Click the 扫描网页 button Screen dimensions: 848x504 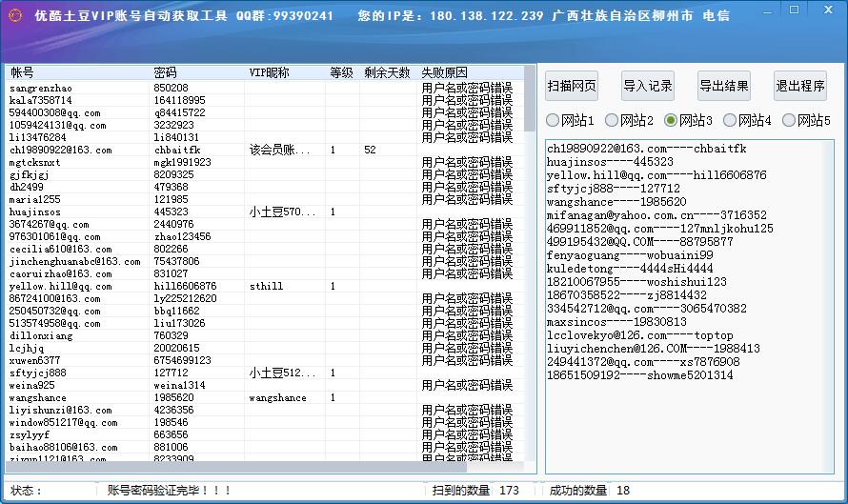click(572, 86)
